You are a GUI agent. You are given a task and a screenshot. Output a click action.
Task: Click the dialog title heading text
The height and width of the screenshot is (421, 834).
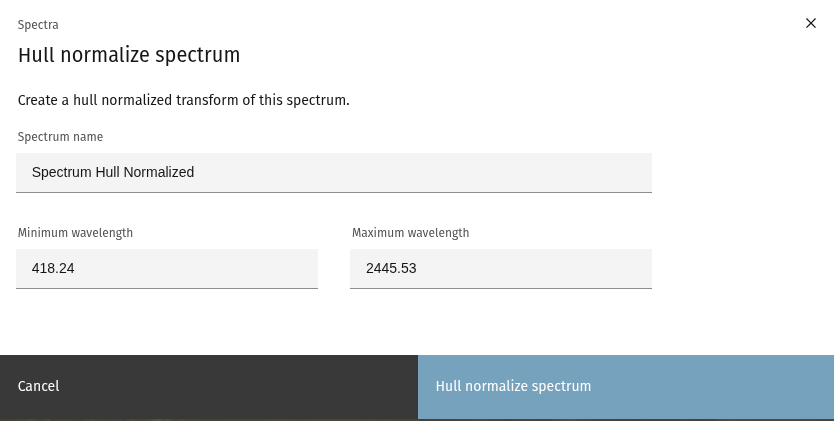click(x=129, y=55)
